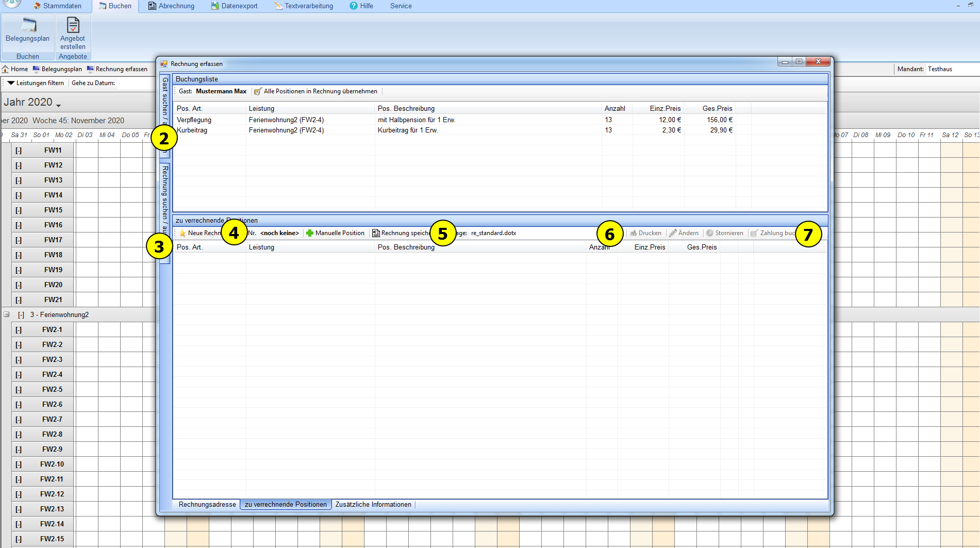Click the Home house icon in breadcrumb
The height and width of the screenshot is (548, 980).
[x=5, y=69]
